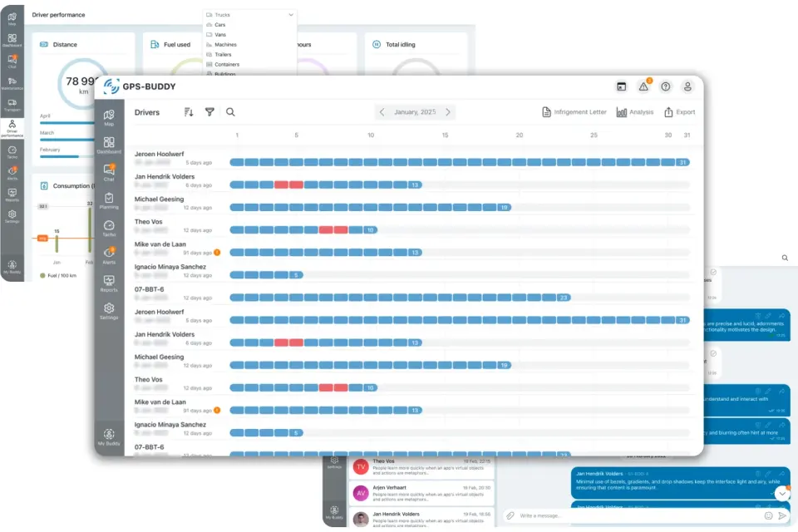Open Settings in the Driver performance window sidebar
798x532 pixels.
12,217
